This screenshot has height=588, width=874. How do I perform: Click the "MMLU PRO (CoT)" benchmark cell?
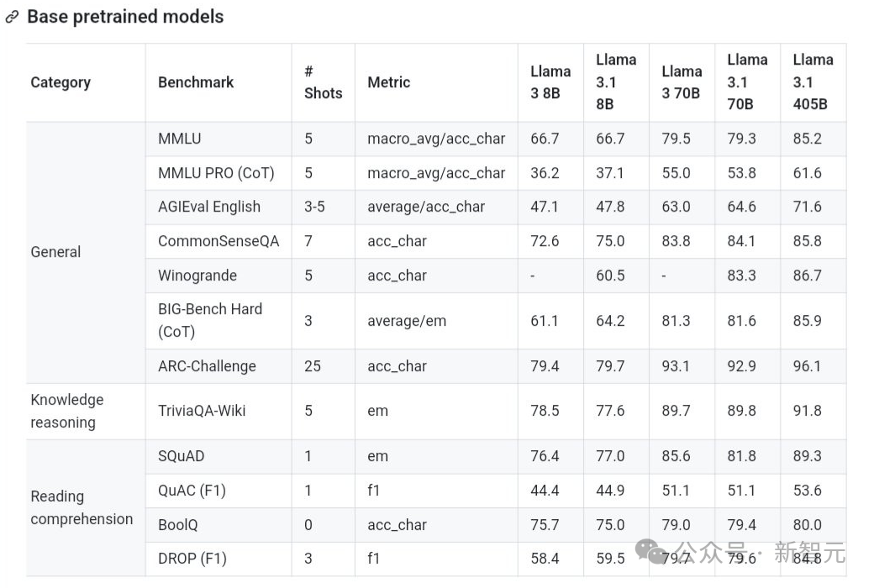[x=216, y=173]
